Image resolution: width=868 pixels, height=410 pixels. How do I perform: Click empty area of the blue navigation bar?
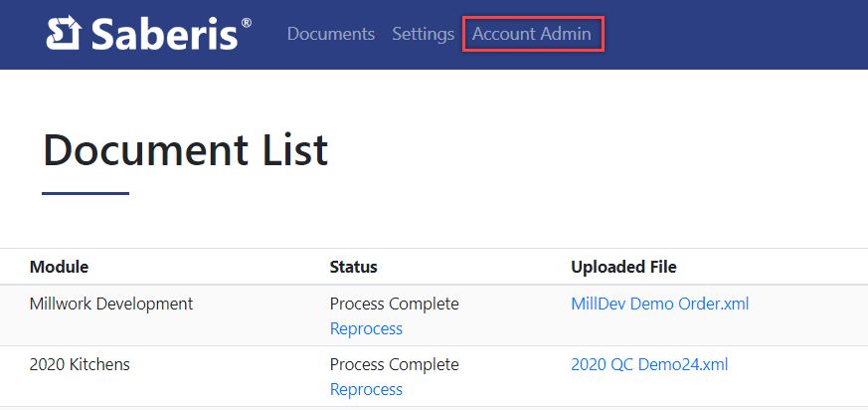[736, 34]
